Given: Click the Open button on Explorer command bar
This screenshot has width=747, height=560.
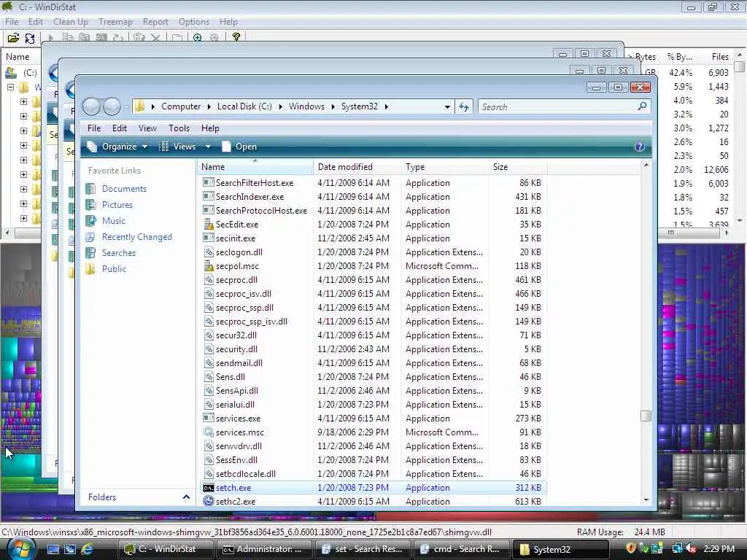Looking at the screenshot, I should (239, 147).
